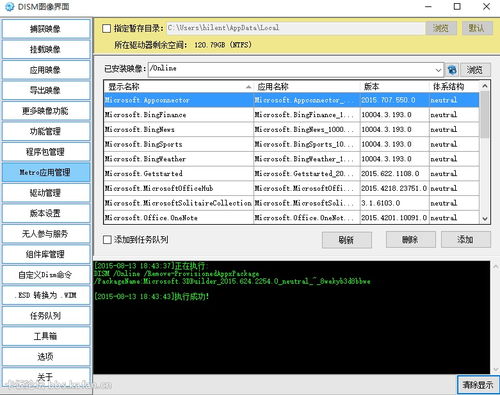The width and height of the screenshot is (500, 395).
Task: Click the 添加 button
Action: click(466, 239)
